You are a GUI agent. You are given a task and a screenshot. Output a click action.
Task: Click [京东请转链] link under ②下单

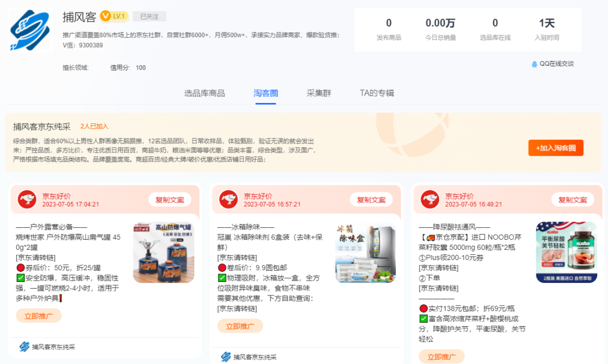tap(439, 288)
